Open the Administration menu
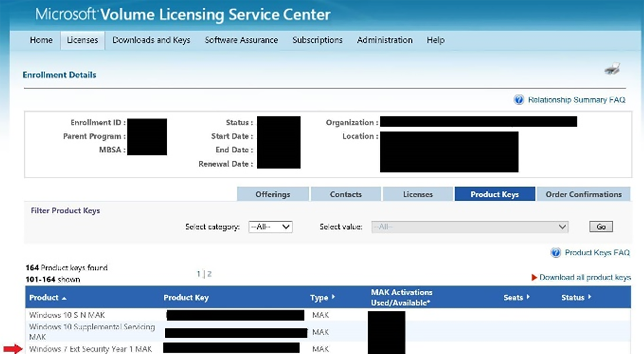Screen dimensions: 644x363 pos(384,40)
